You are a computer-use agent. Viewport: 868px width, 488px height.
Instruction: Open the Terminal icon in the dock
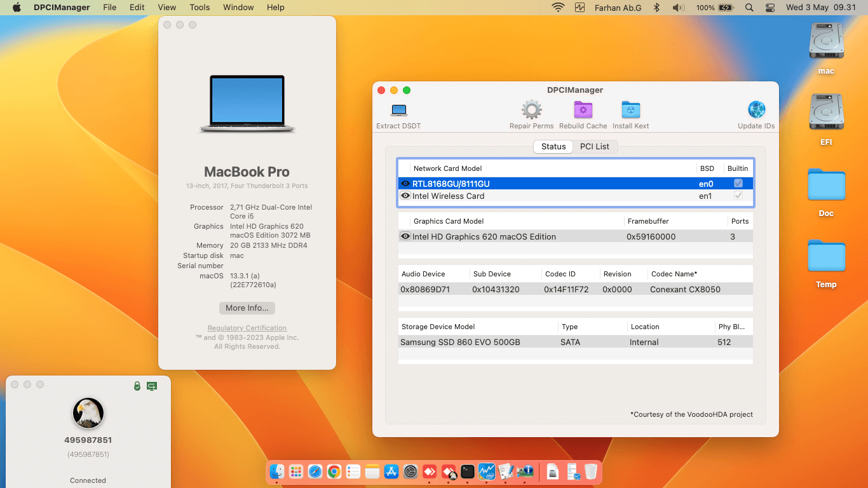pyautogui.click(x=467, y=472)
